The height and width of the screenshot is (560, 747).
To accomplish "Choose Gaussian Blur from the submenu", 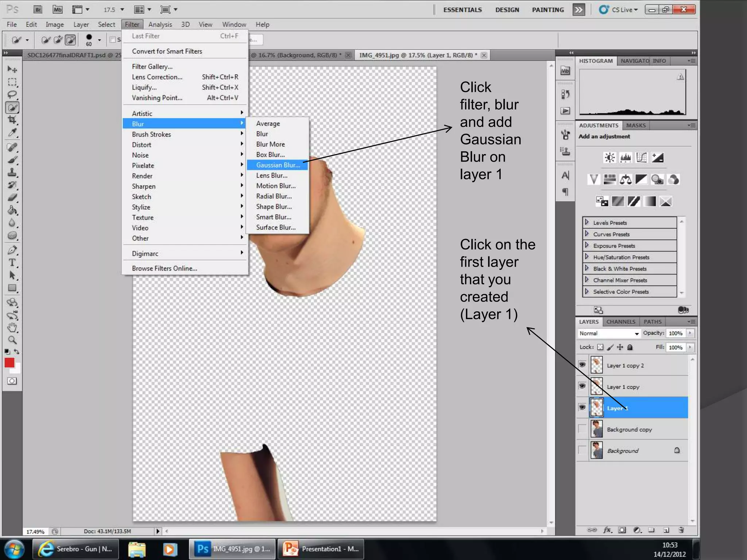I will pyautogui.click(x=278, y=165).
